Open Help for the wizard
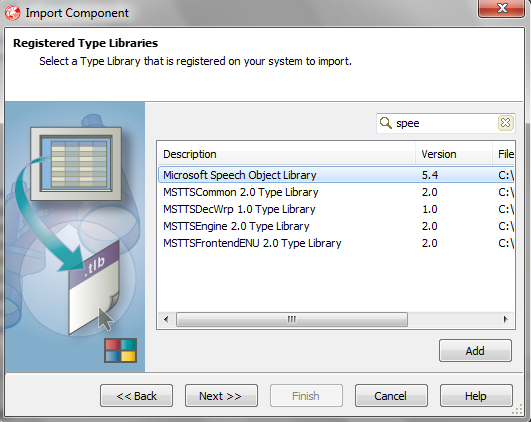This screenshot has width=531, height=422. pos(476,396)
